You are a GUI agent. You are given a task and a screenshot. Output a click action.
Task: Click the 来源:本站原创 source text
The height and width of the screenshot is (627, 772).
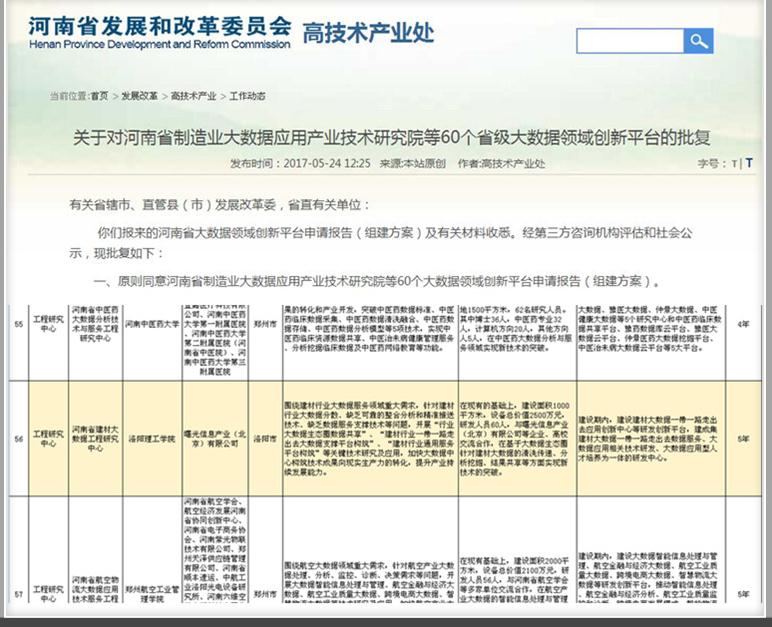(413, 164)
